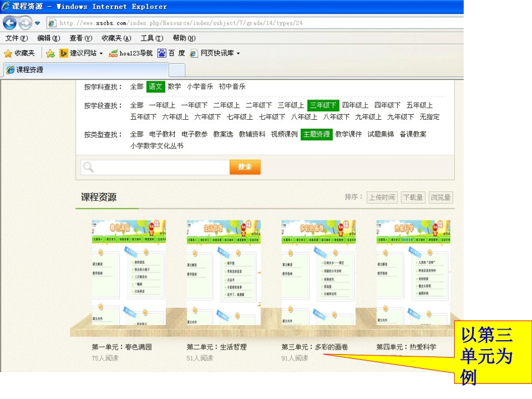532x399 pixels.
Task: Select 二年级下 grade filter
Action: tap(259, 105)
